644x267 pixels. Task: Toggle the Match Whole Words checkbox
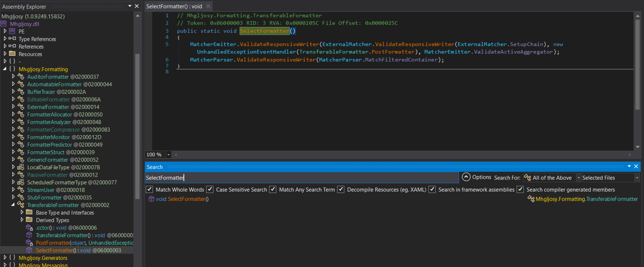point(149,189)
